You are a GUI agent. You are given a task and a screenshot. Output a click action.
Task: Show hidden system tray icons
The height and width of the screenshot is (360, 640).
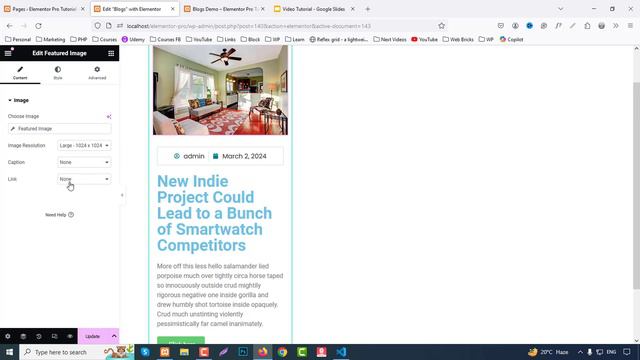[580, 352]
